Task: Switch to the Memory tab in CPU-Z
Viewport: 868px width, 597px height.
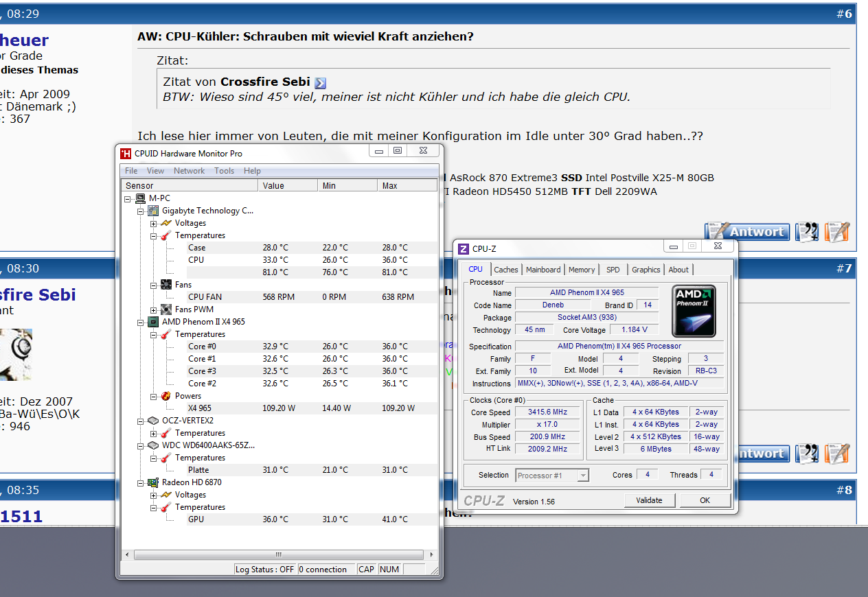Action: click(x=582, y=270)
